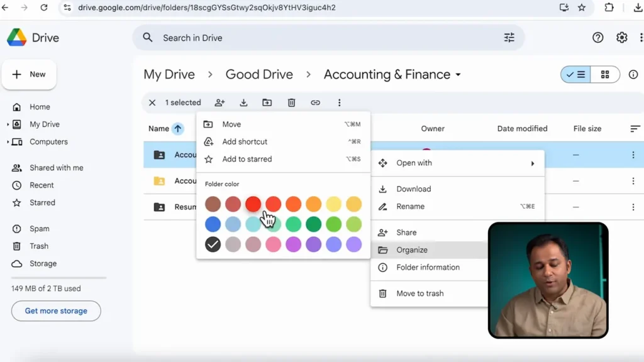
Task: Open advanced search filter options icon
Action: [x=509, y=38]
